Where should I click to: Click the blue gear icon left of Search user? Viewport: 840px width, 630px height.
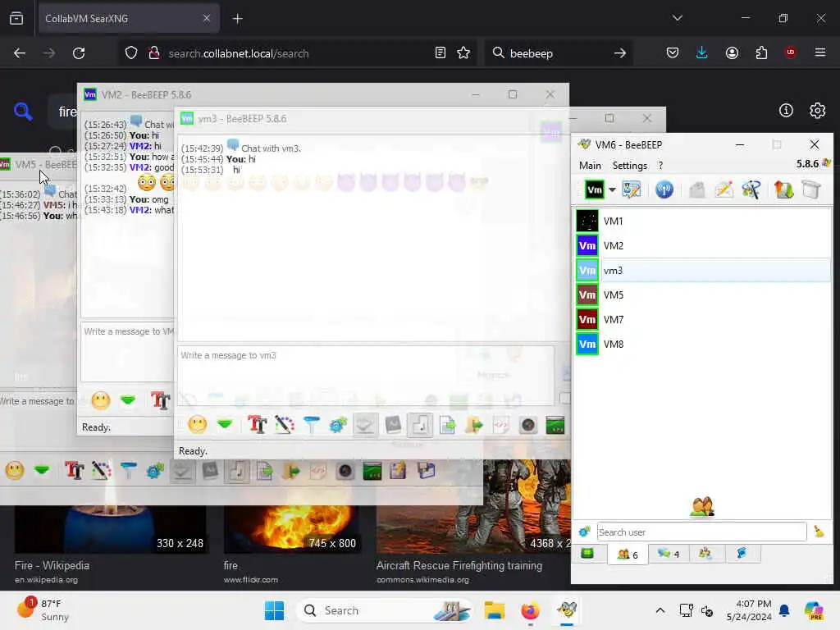point(584,532)
